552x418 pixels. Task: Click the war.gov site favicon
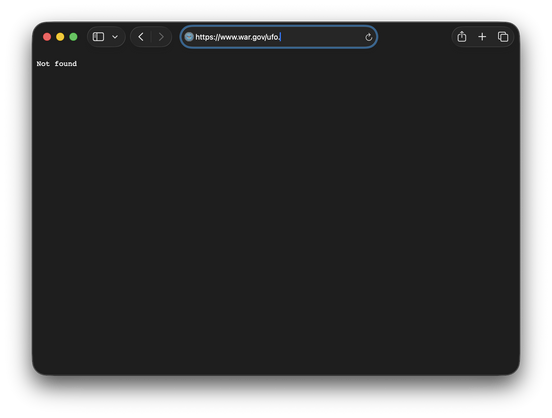(x=189, y=37)
